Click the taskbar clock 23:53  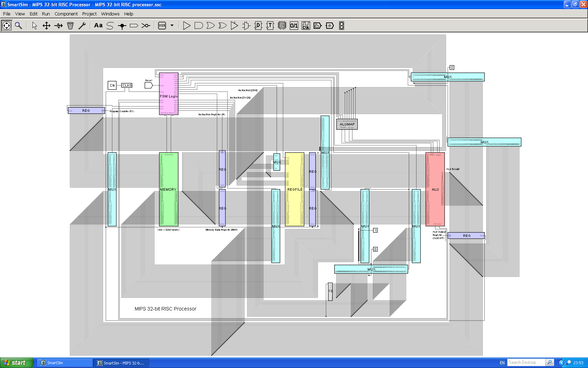[x=578, y=363]
